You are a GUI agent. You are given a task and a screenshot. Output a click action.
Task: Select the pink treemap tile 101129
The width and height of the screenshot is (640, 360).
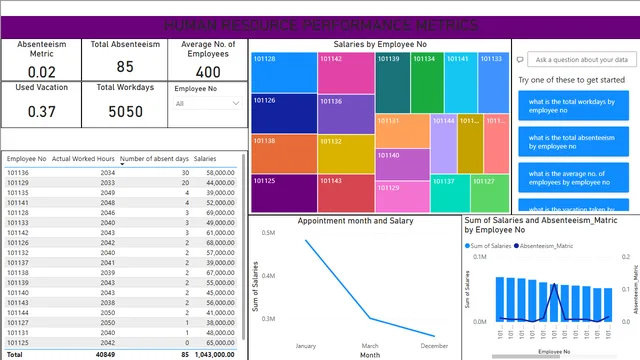click(x=402, y=196)
